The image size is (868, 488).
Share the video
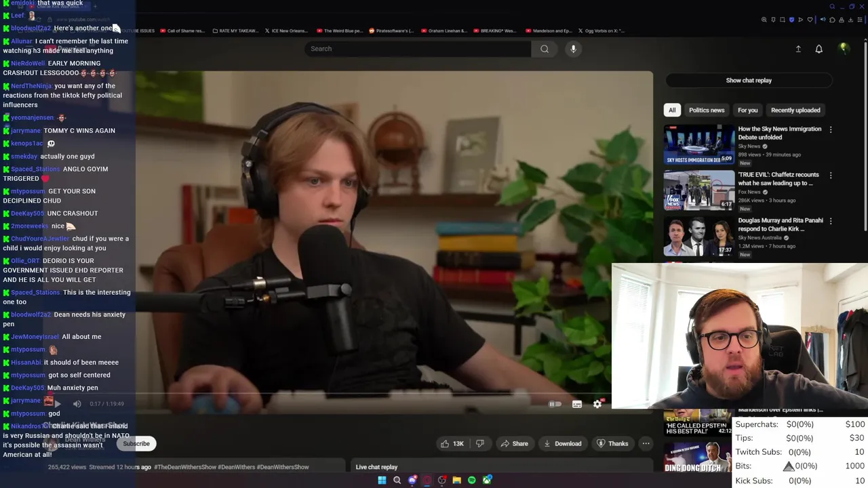[x=514, y=443]
